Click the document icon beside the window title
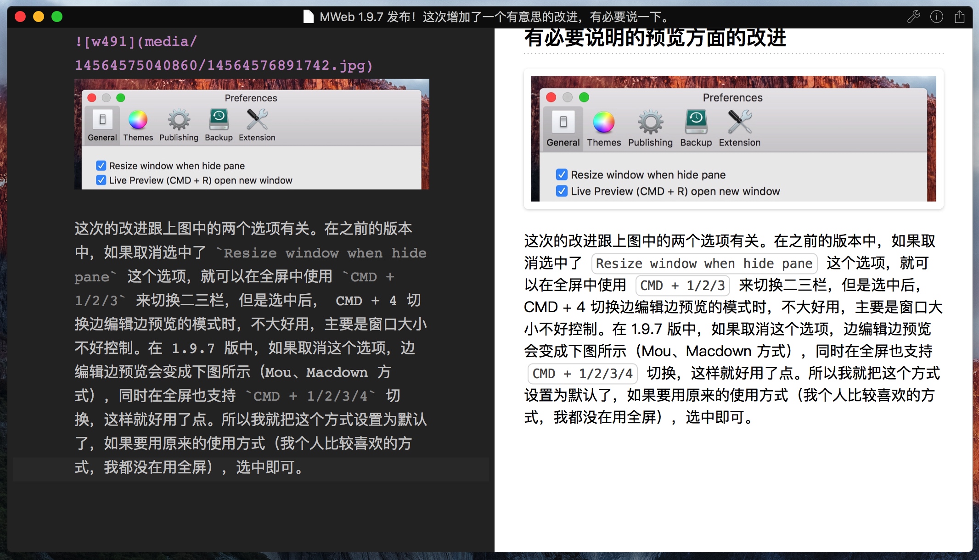The width and height of the screenshot is (979, 560). pos(309,17)
